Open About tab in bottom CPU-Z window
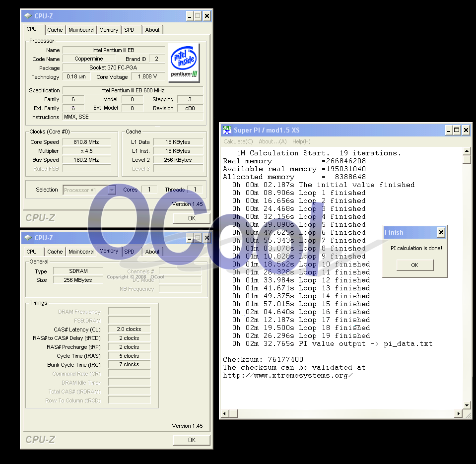Viewport: 476px width, 464px height. (152, 252)
